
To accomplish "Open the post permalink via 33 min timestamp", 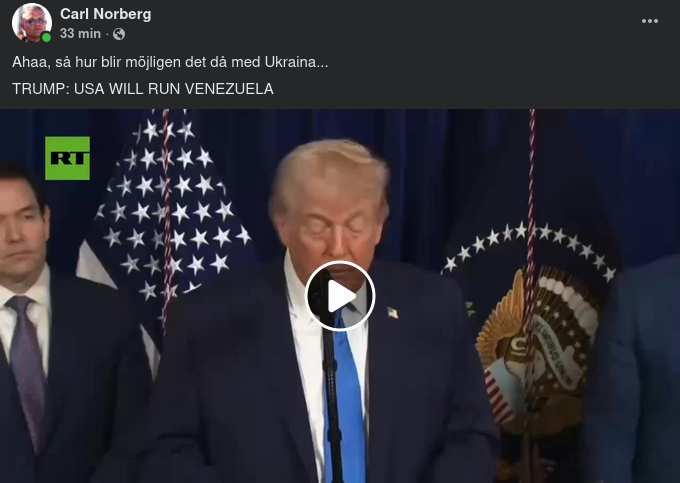I will (x=80, y=33).
